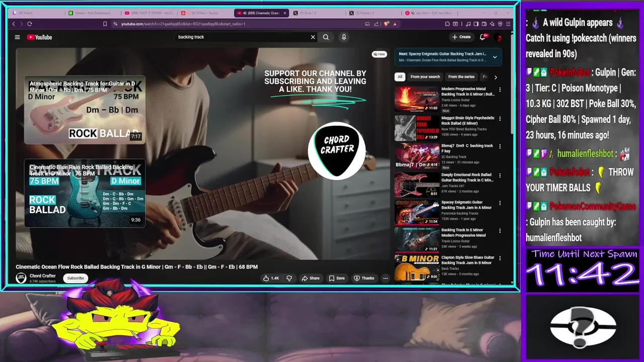Bookmark this page in the address bar
This screenshot has height=362, width=644.
pyautogui.click(x=105, y=24)
